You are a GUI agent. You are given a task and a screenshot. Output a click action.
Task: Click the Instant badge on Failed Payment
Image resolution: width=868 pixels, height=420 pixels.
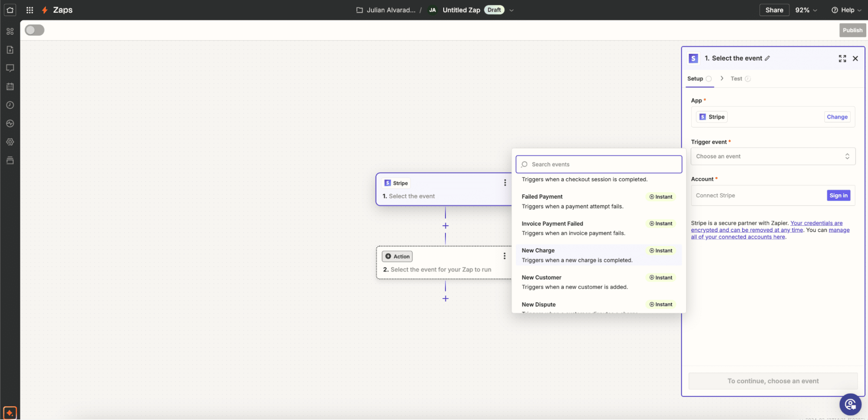(660, 197)
